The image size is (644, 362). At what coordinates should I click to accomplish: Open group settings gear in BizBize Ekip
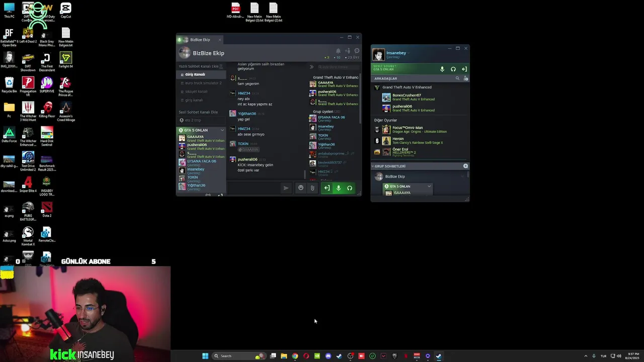(357, 51)
